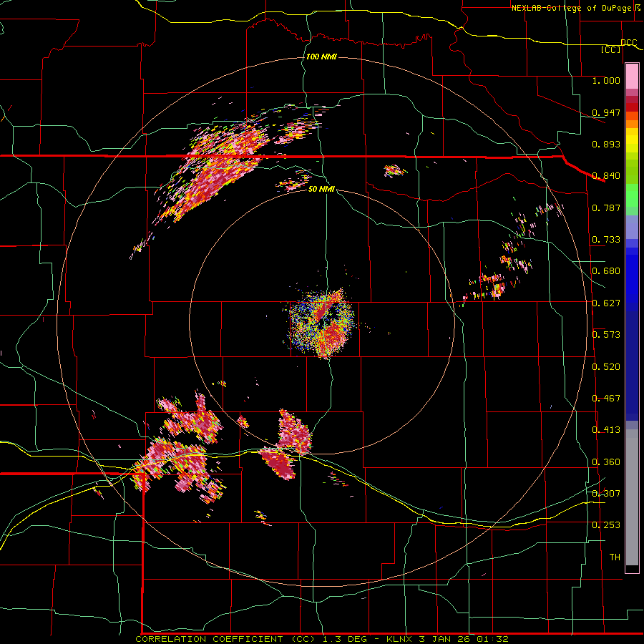Select the 0.627 color scale value
Screen dimensions: 644x644
pos(606,303)
